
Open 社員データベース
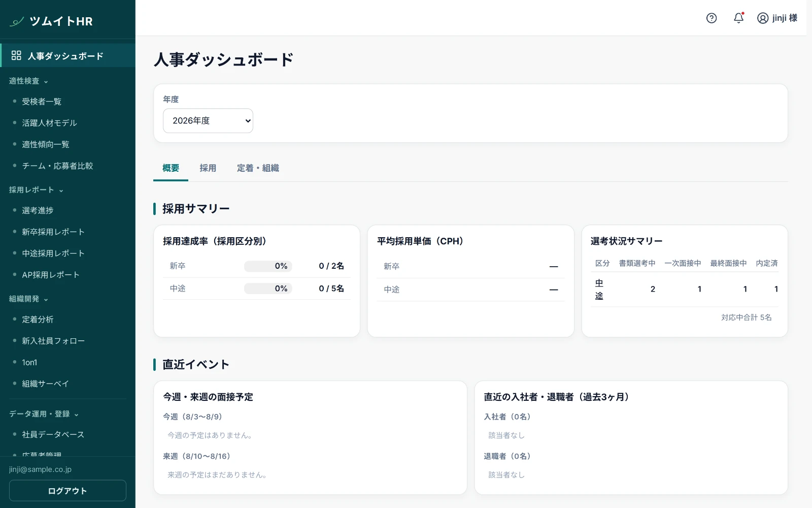pos(53,435)
